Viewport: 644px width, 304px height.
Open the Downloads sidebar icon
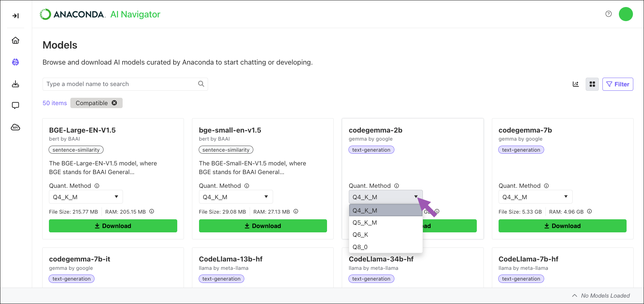[x=15, y=84]
